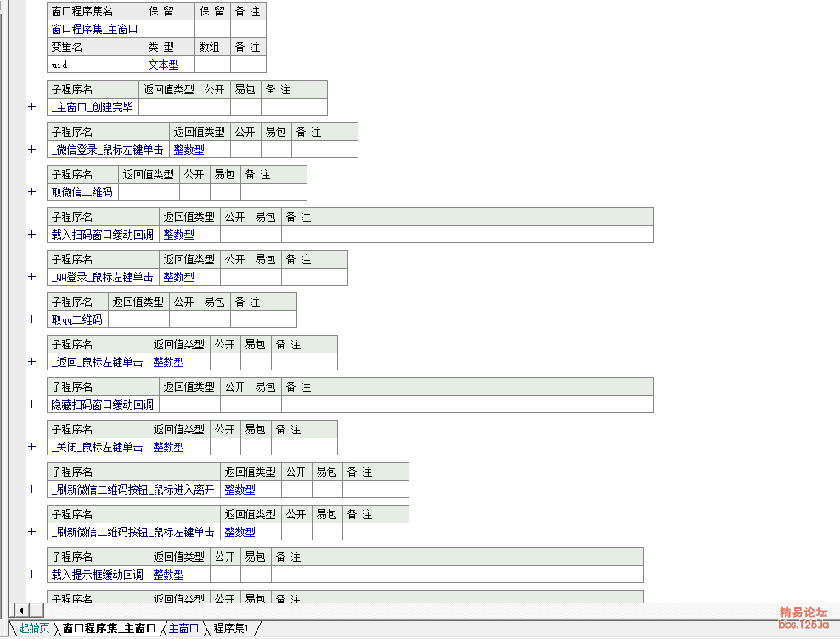Click the horizontal scrollbar left arrow

pyautogui.click(x=22, y=610)
